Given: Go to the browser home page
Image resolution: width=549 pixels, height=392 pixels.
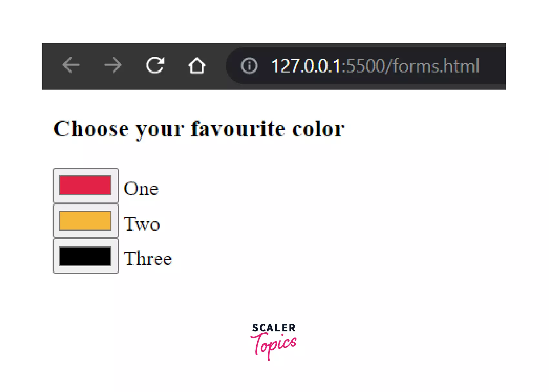Looking at the screenshot, I should 197,66.
